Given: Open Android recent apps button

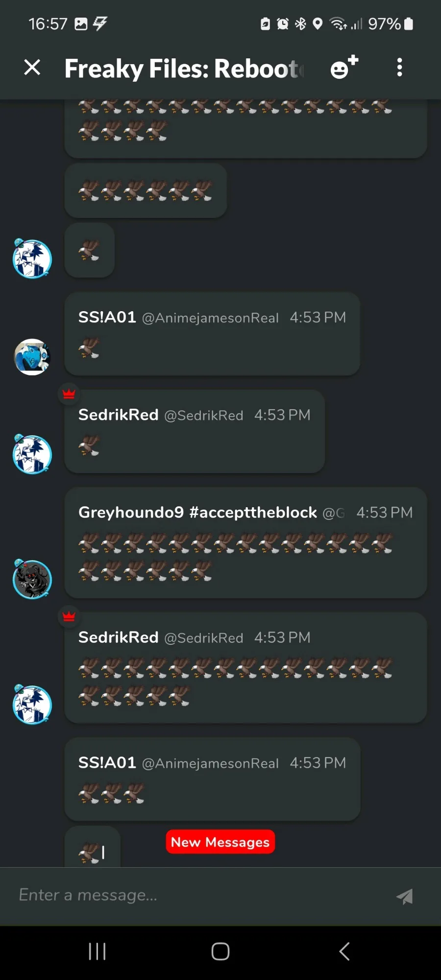Looking at the screenshot, I should (x=97, y=952).
